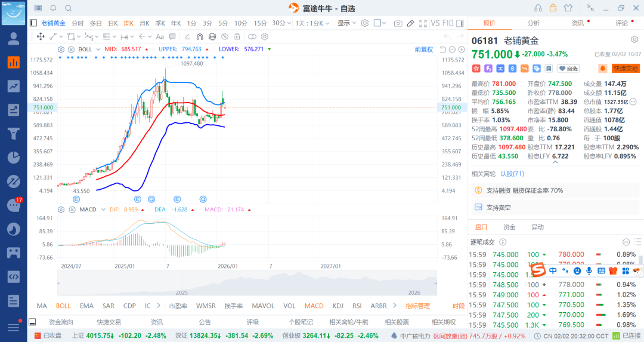The image size is (644, 342).
Task: Select the angle measure tool
Action: click(x=187, y=36)
